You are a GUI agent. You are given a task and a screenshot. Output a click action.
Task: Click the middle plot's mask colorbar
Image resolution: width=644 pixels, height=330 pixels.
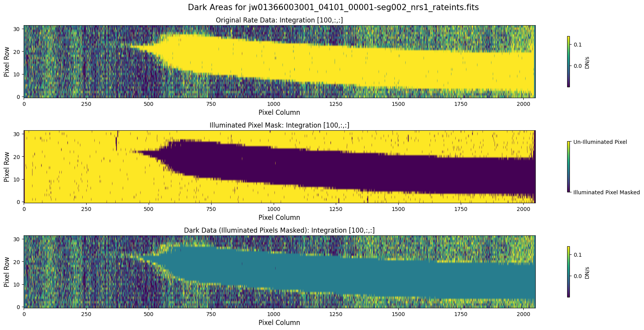pos(568,166)
